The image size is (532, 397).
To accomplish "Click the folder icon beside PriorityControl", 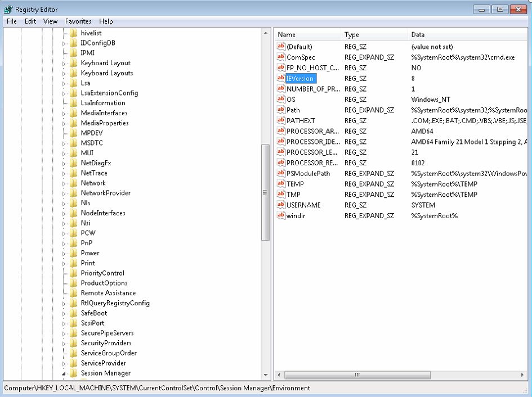I will (73, 273).
